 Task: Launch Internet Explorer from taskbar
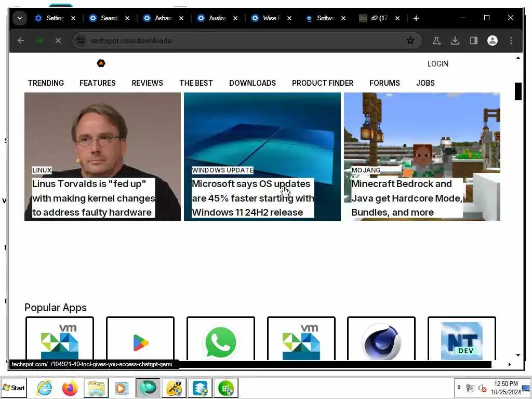pyautogui.click(x=45, y=388)
